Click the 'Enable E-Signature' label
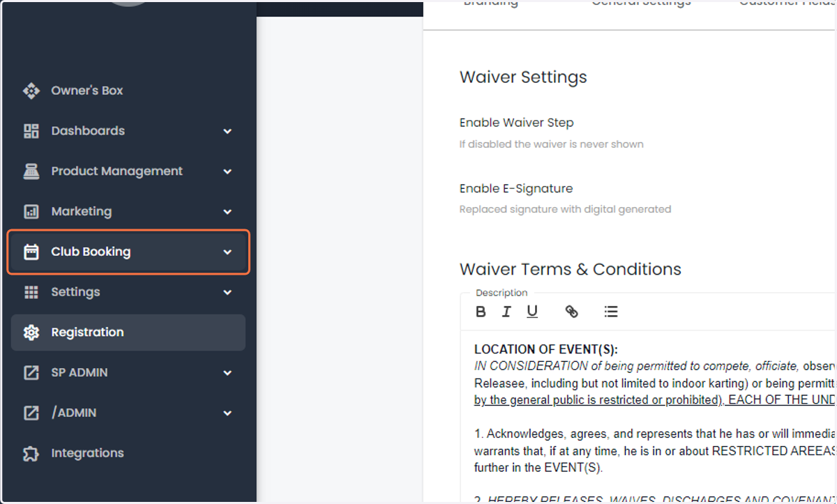Image resolution: width=837 pixels, height=504 pixels. tap(516, 188)
